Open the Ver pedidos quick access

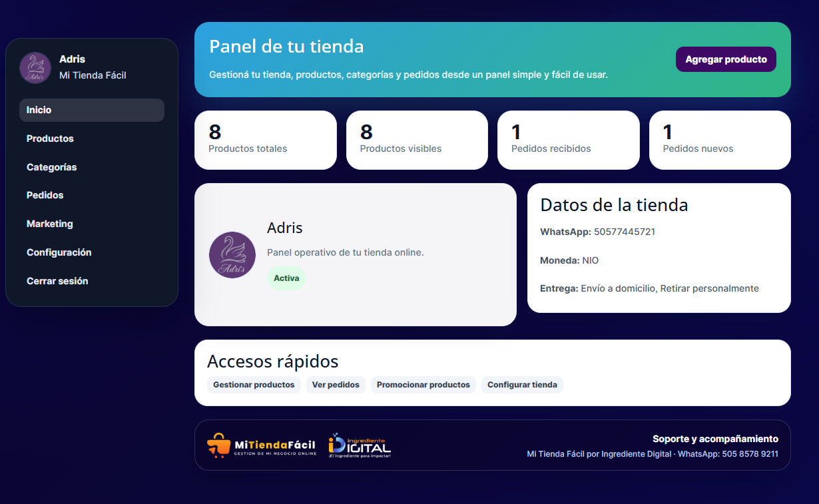[336, 385]
